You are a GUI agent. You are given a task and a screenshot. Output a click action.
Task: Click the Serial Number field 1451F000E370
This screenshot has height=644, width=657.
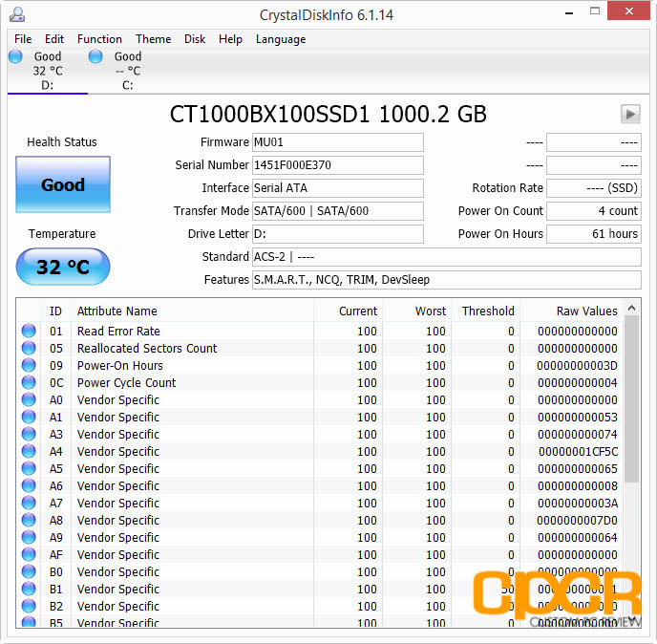click(x=338, y=165)
